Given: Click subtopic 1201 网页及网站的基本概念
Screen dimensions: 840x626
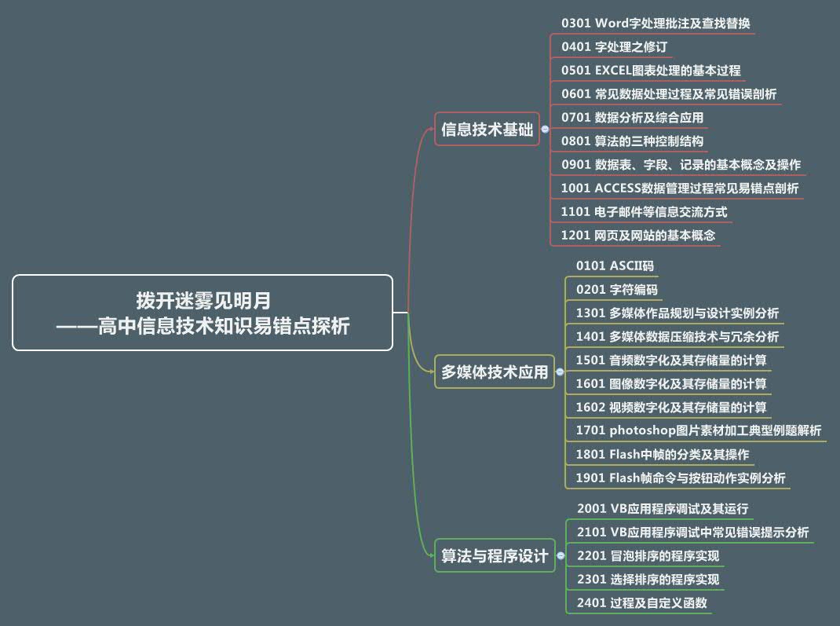Looking at the screenshot, I should [x=638, y=235].
